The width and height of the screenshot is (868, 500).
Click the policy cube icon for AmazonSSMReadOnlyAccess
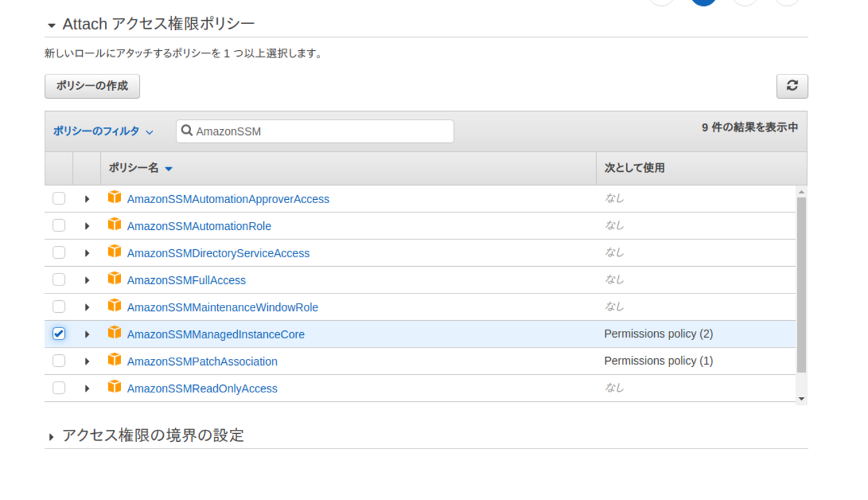tap(115, 386)
